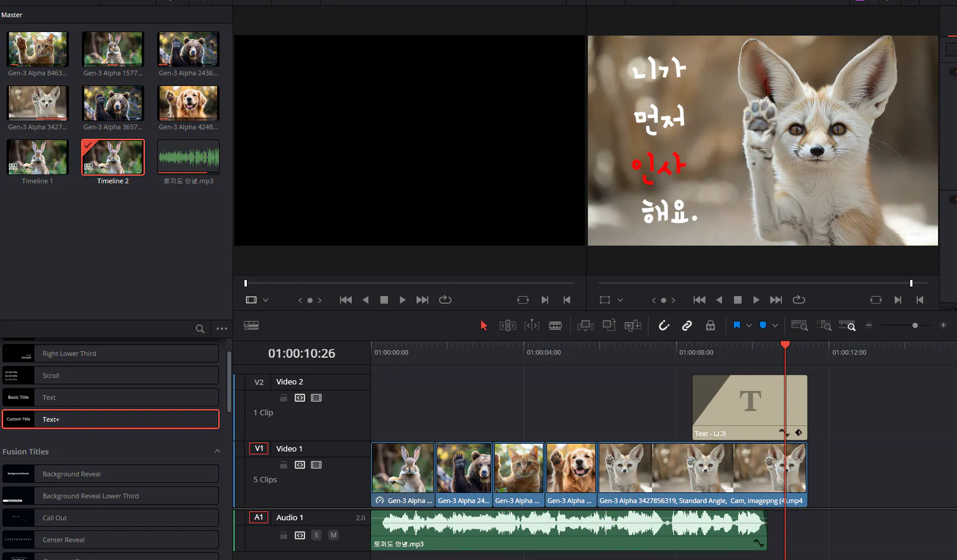Click the Replace clip toolbar icon

tap(632, 325)
